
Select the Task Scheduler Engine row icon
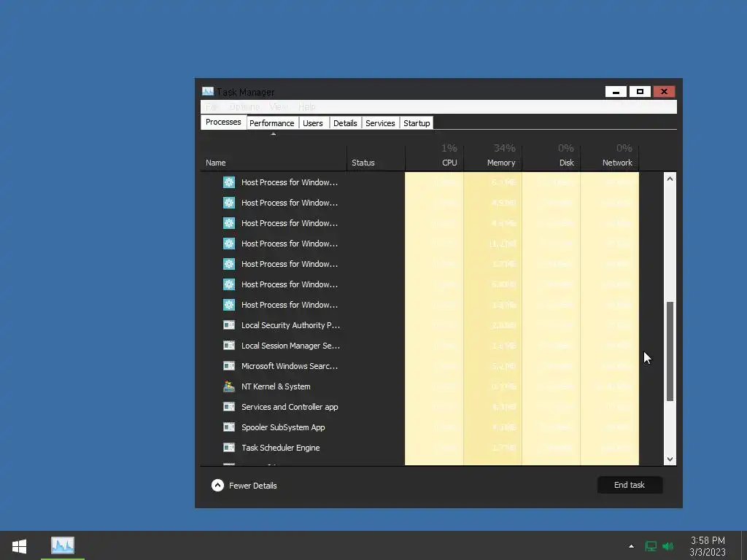click(x=228, y=448)
